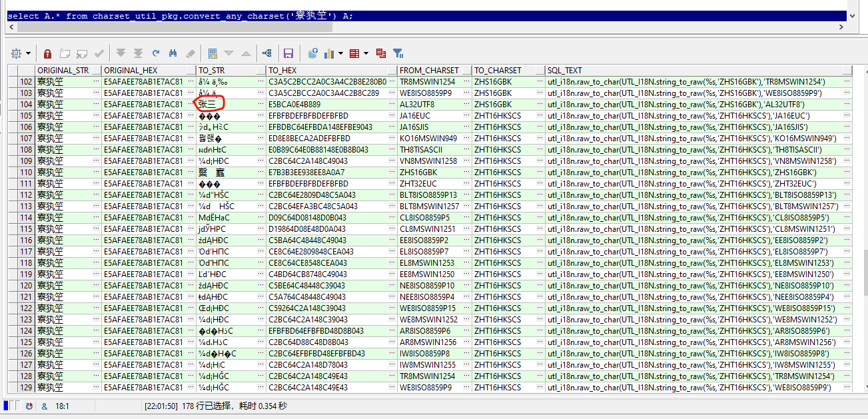Screen dimensions: 868x419
Task: Click in the SQL query editor line
Action: point(426,16)
